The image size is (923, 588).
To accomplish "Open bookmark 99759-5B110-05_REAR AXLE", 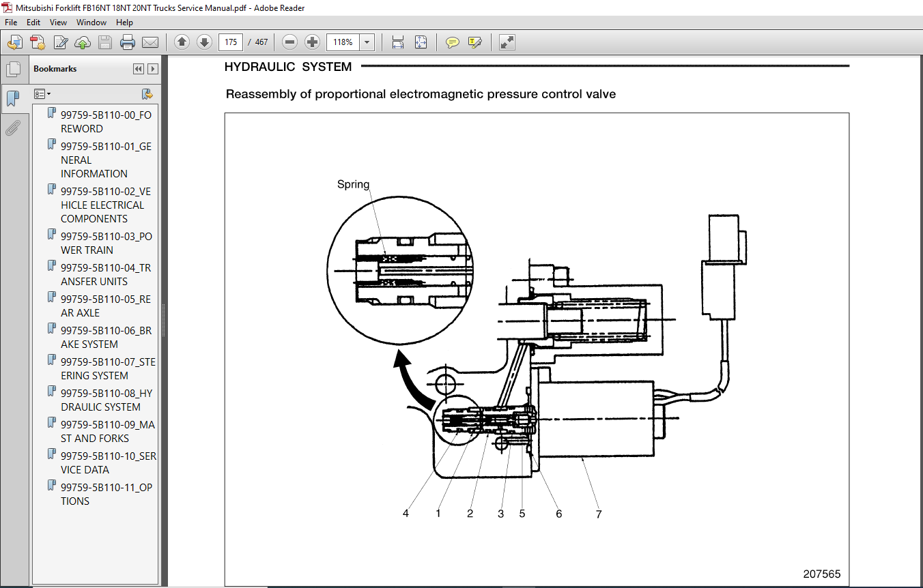I will pos(106,306).
